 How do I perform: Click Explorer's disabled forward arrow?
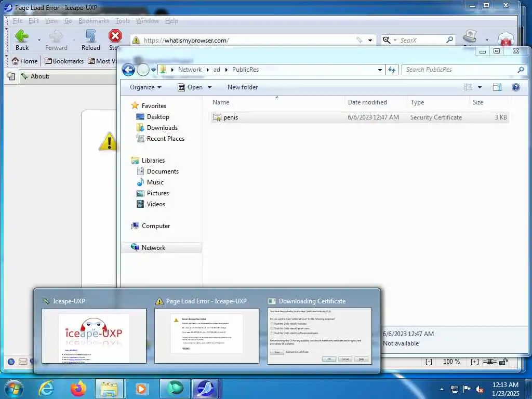(x=143, y=70)
